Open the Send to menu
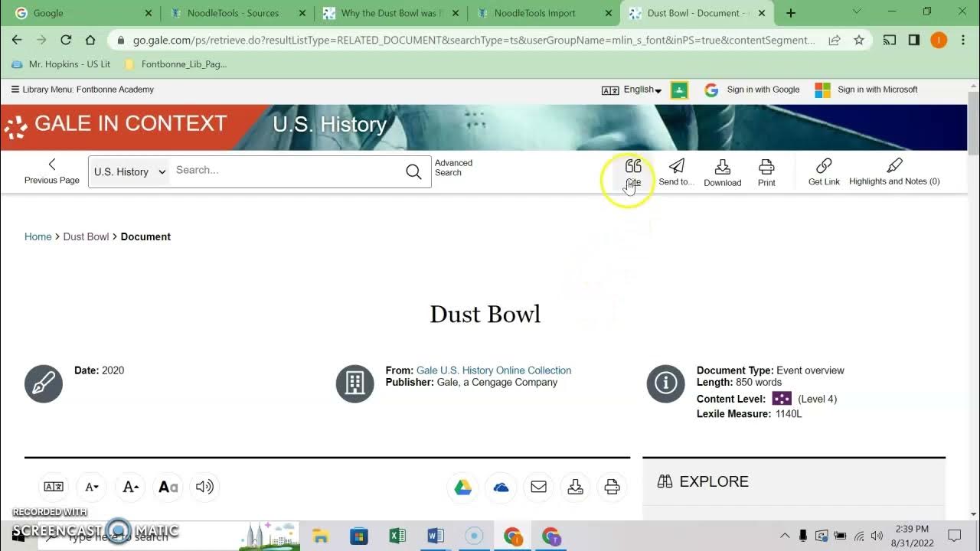 click(676, 172)
